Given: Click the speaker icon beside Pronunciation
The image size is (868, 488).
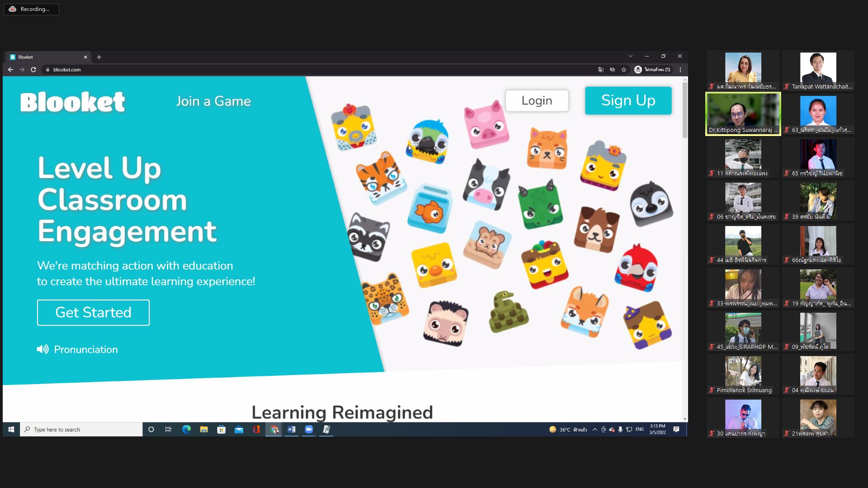Looking at the screenshot, I should pyautogui.click(x=42, y=349).
